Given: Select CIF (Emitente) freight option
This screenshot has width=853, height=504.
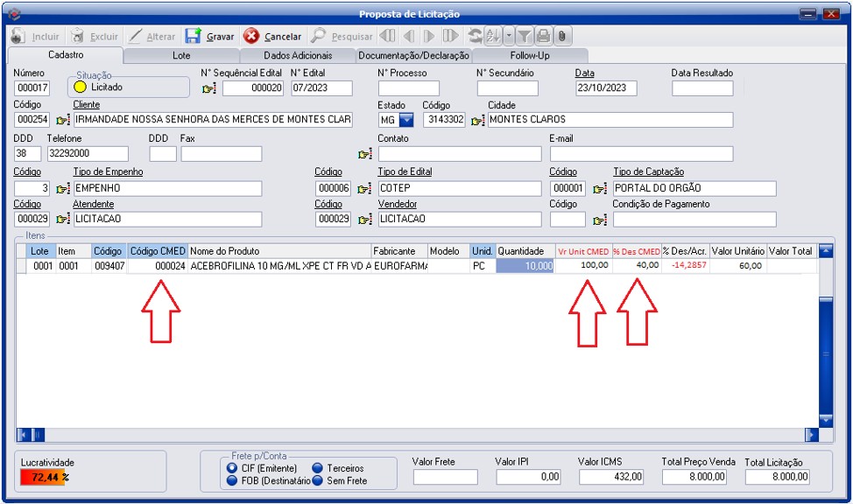Looking at the screenshot, I should coord(232,468).
